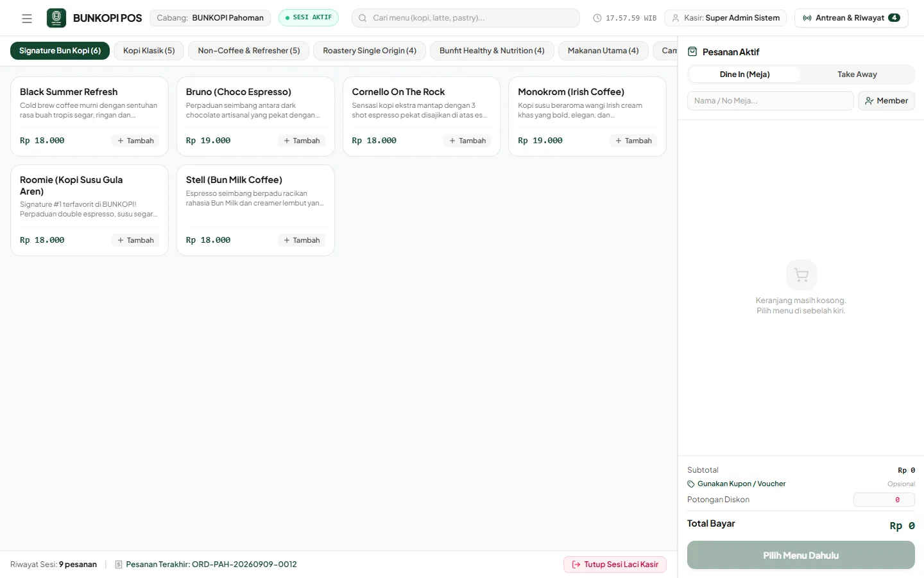Click the member person icon
The width and height of the screenshot is (924, 578).
tap(869, 101)
